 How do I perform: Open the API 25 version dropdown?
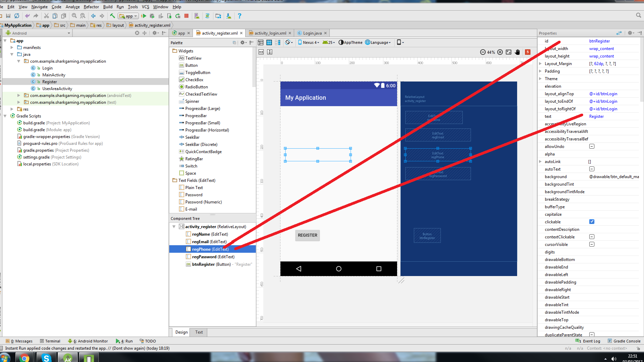(329, 42)
